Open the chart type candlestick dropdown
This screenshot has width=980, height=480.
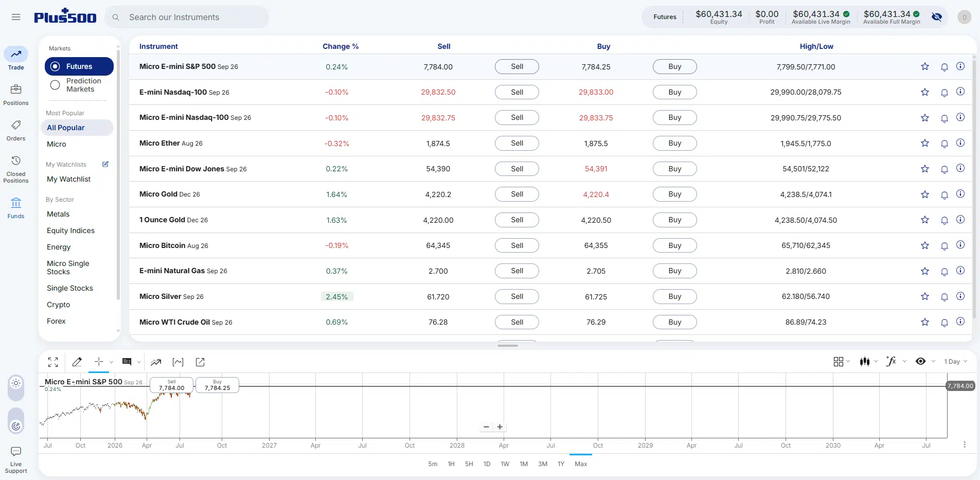(x=868, y=362)
